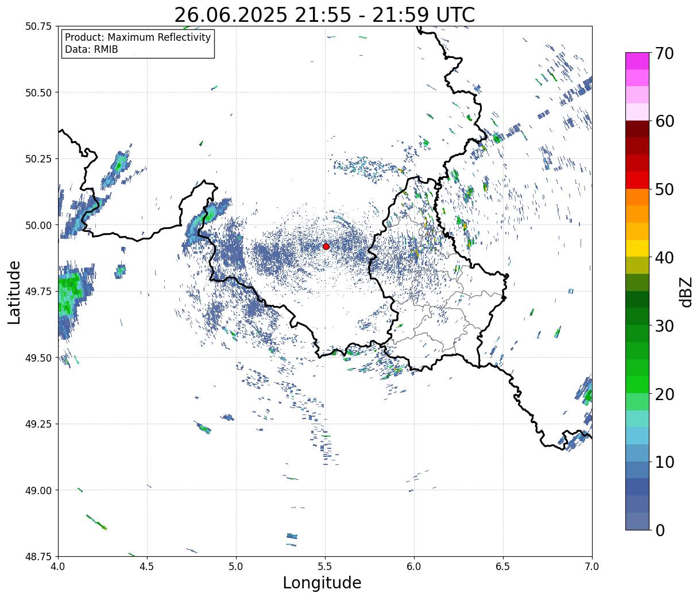Click the red radar location marker
The width and height of the screenshot is (700, 597).
(326, 246)
